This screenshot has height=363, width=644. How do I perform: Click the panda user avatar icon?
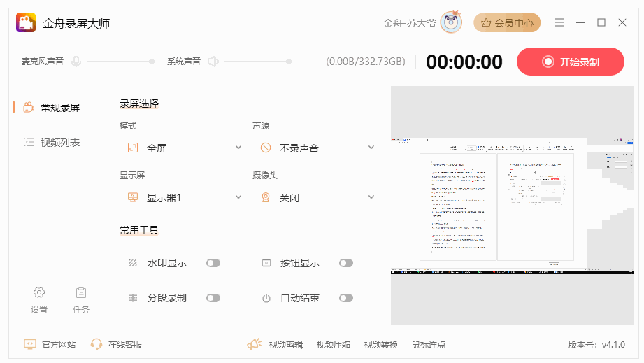pos(451,22)
